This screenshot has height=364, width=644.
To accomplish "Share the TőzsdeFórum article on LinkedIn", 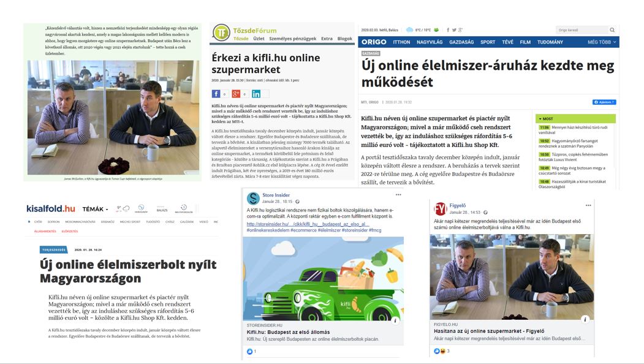I will (x=256, y=94).
